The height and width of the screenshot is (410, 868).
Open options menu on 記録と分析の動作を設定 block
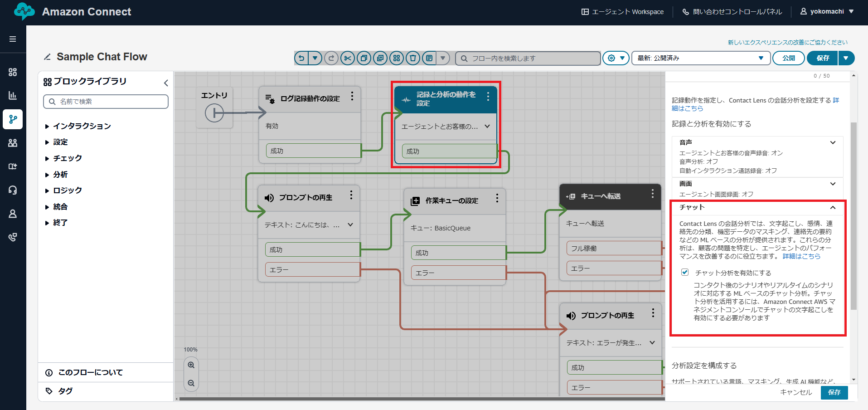pos(488,96)
